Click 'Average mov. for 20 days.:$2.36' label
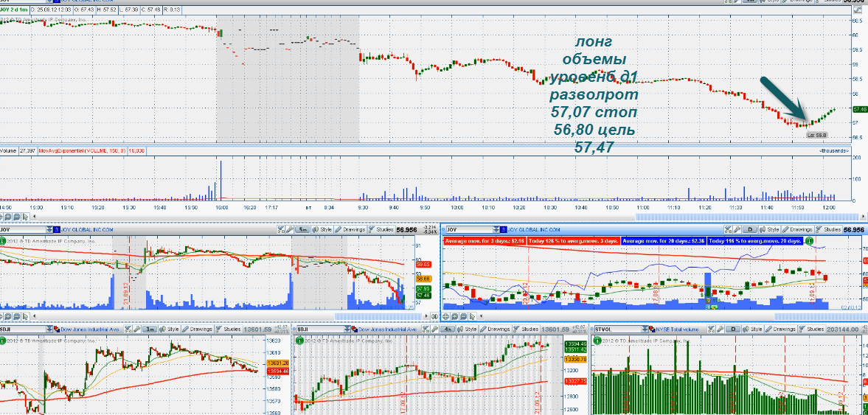Screen dimensions: 868x415 663,241
